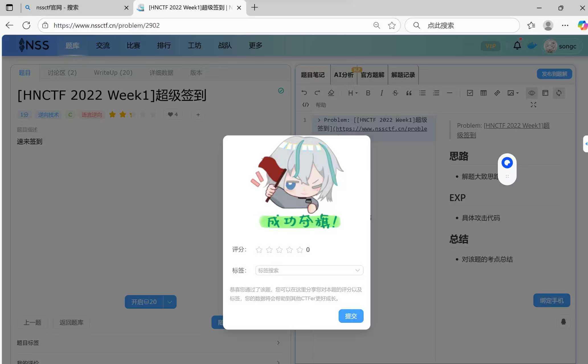The height and width of the screenshot is (364, 588).
Task: Click the italic formatting icon
Action: point(382,93)
